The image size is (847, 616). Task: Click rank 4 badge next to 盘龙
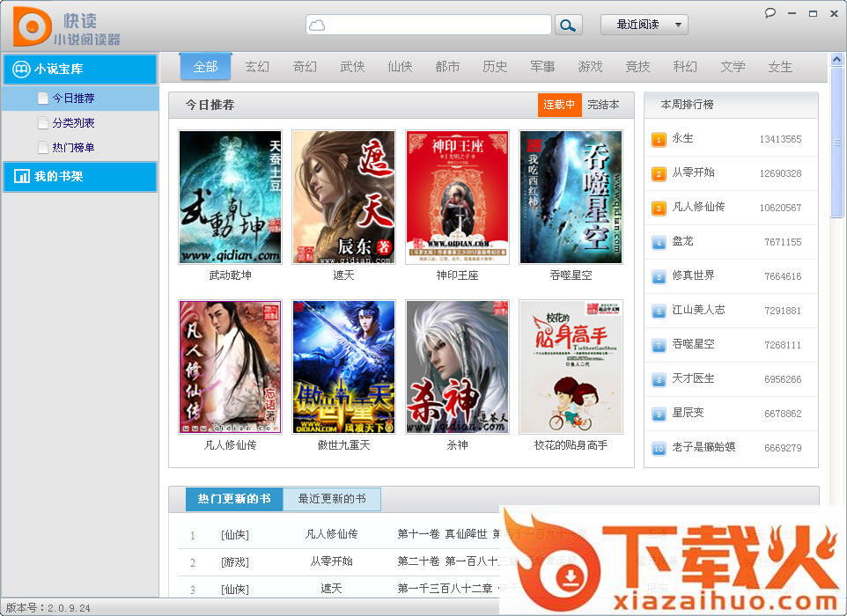[659, 242]
